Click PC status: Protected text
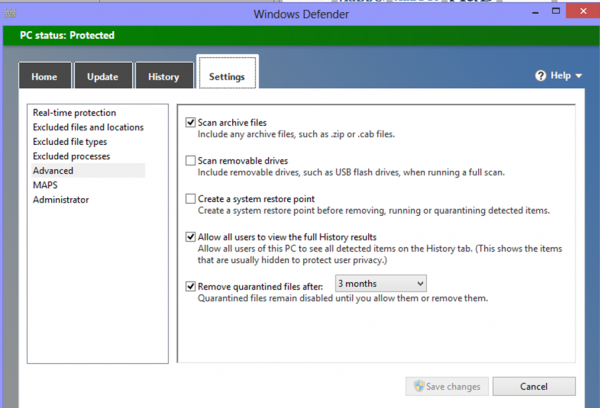The width and height of the screenshot is (600, 408). 67,35
